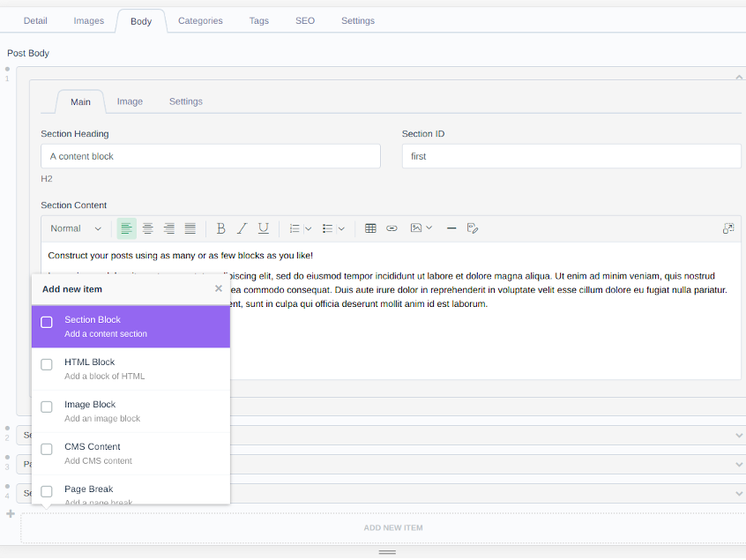Image resolution: width=746 pixels, height=560 pixels.
Task: Insert a numbered list
Action: tap(295, 228)
